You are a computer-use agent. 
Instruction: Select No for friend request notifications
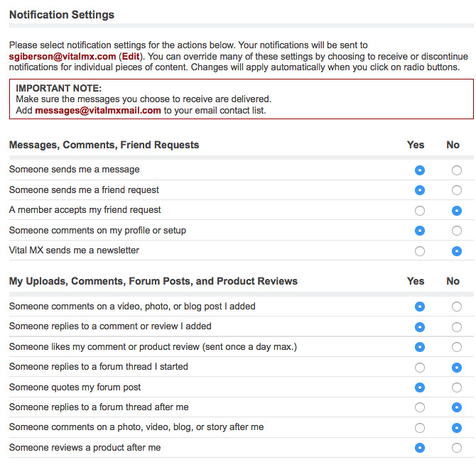point(456,190)
